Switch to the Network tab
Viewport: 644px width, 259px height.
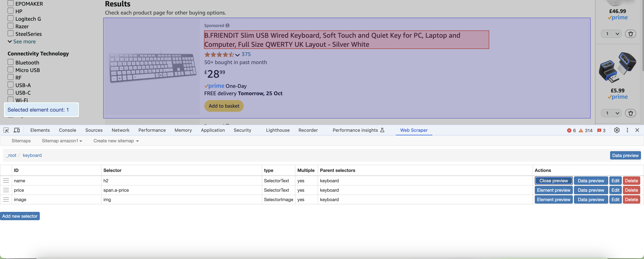(x=120, y=130)
